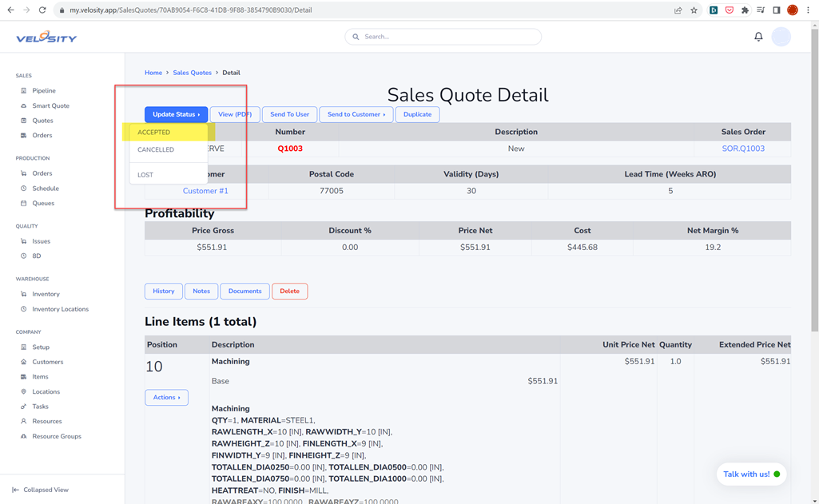819x504 pixels.
Task: Open the SOR.Q1003 sales order link
Action: click(x=742, y=149)
